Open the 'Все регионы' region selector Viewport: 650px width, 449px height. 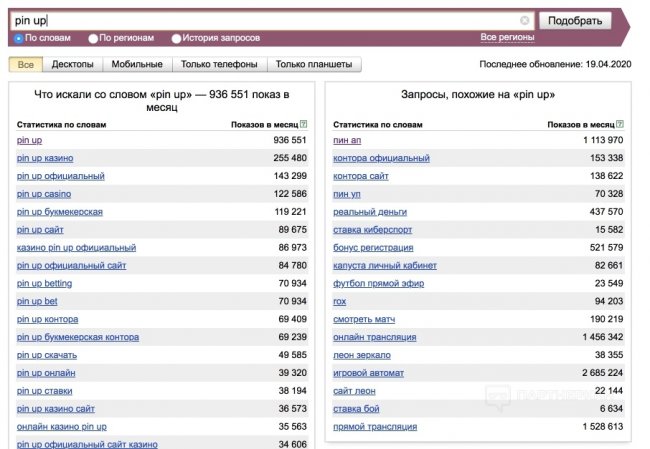[x=507, y=37]
